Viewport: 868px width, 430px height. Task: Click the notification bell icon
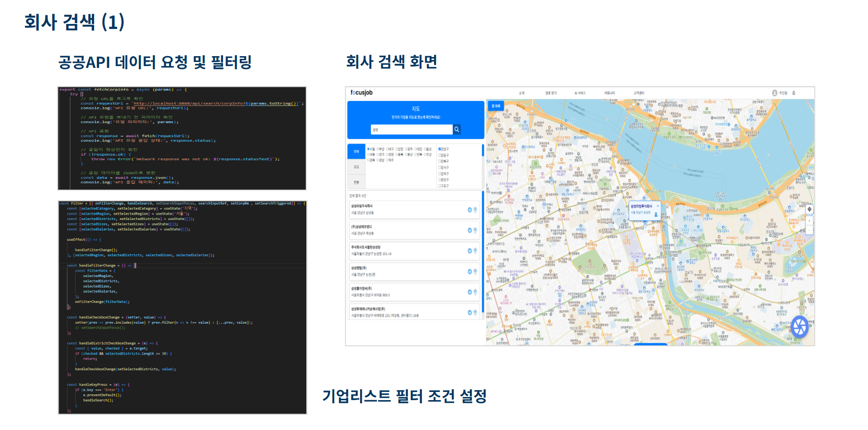click(794, 93)
